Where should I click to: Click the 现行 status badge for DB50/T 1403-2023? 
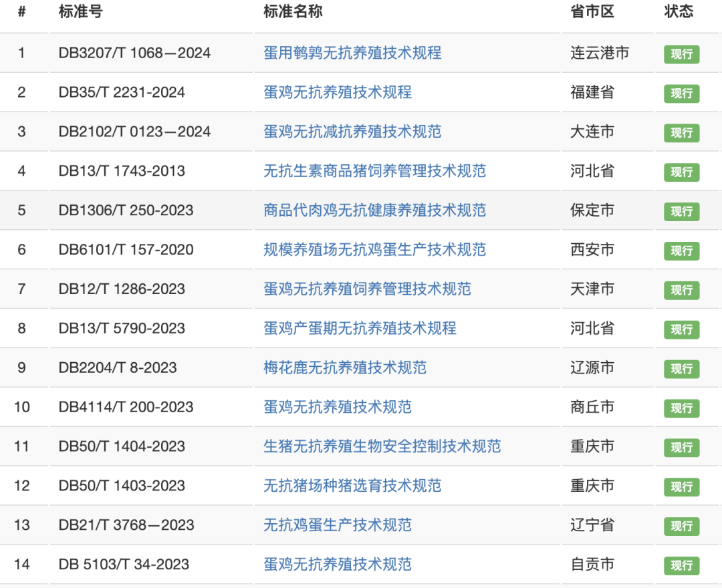(x=681, y=487)
